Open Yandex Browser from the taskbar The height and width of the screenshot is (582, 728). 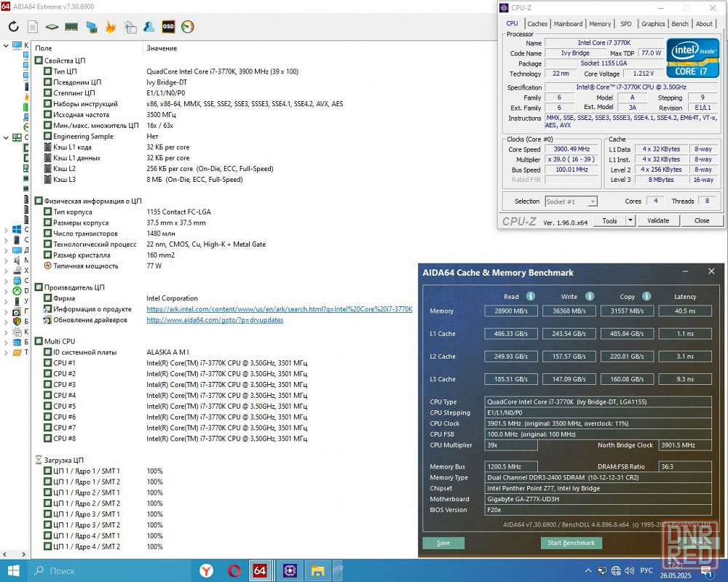[x=206, y=570]
